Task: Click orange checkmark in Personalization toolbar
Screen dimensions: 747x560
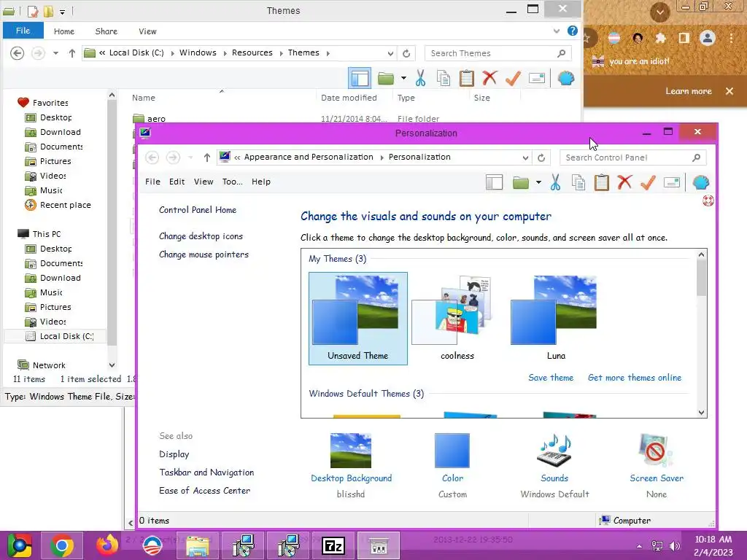Action: coord(648,182)
